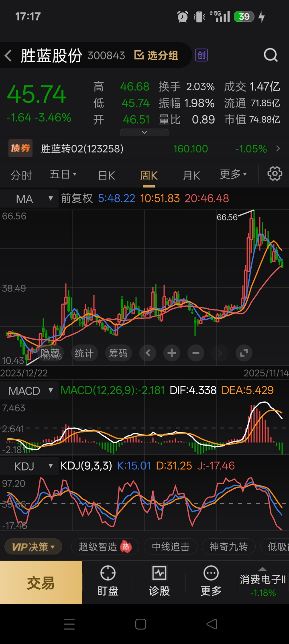The width and height of the screenshot is (289, 644).
Task: Tap the 隐藏 hide toolbar button
Action: pos(50,353)
